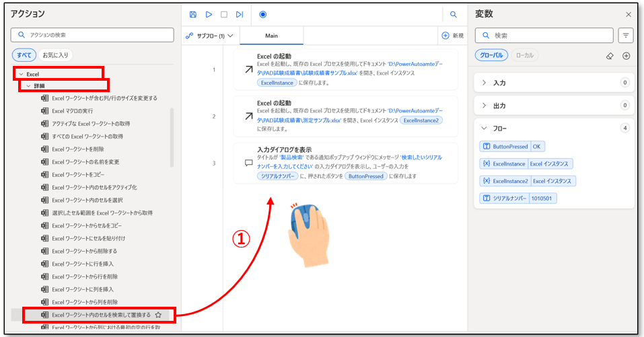Click the アクションの検索 search field

91,35
